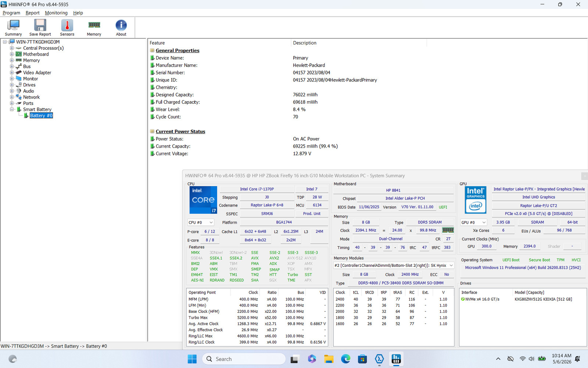Open the GPU #0 selector dropdown
Screen dimensions: 588x368
pyautogui.click(x=474, y=223)
